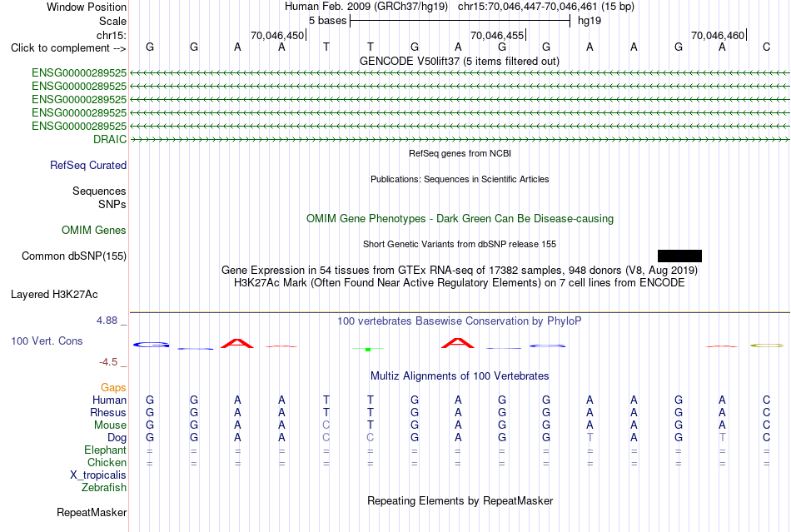Click 'Repeating Elements by RepeatMasker' title
The width and height of the screenshot is (791, 532).
pos(460,500)
